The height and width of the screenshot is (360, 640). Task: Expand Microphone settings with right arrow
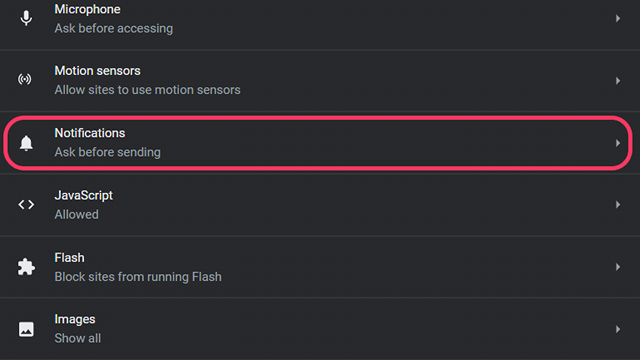tap(618, 18)
